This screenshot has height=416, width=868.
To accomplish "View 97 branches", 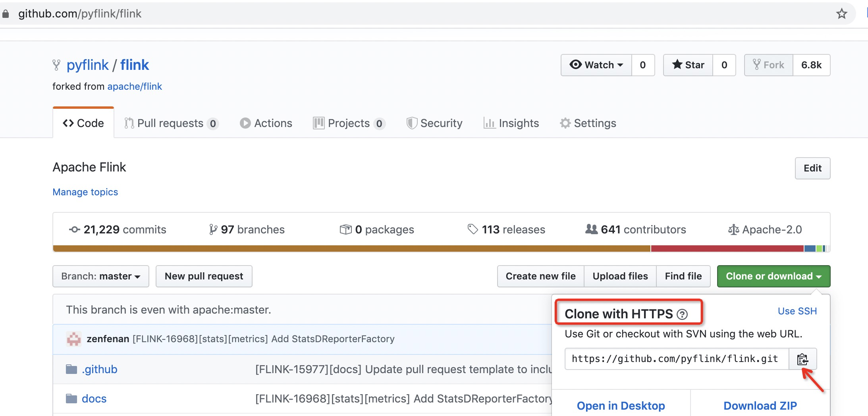I will (x=247, y=230).
